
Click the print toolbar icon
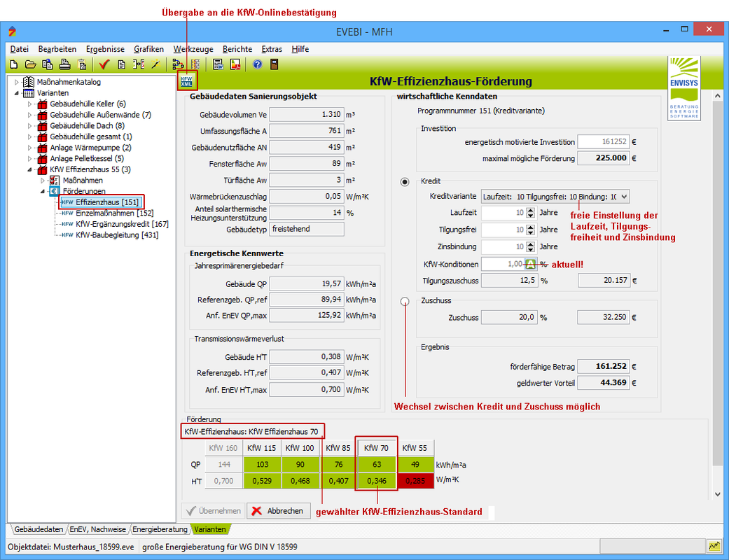(x=64, y=64)
